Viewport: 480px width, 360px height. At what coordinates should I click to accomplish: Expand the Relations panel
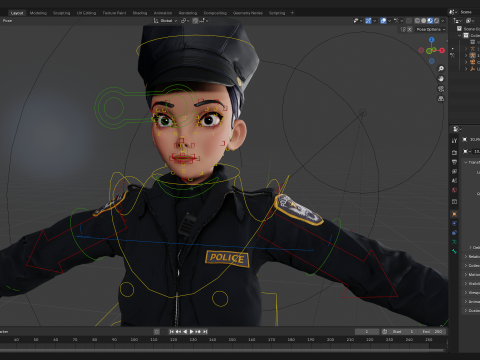[x=466, y=256]
